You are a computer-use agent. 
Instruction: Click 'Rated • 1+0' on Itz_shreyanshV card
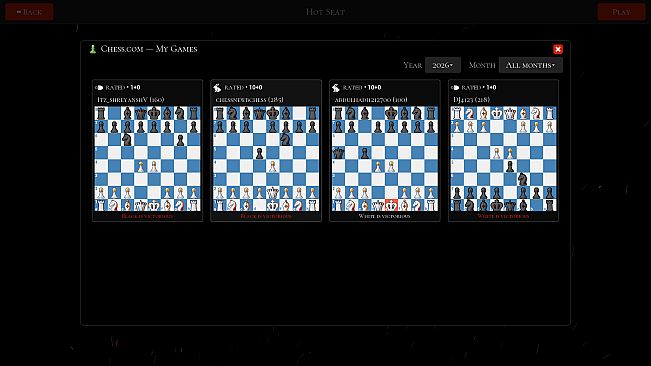coord(123,88)
